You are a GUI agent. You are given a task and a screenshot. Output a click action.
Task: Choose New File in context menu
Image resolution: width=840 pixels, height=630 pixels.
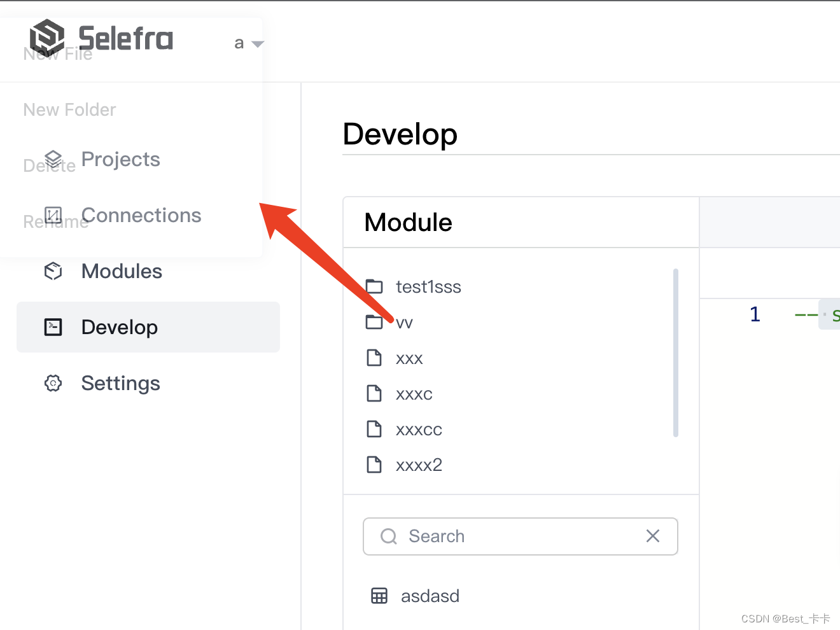58,54
